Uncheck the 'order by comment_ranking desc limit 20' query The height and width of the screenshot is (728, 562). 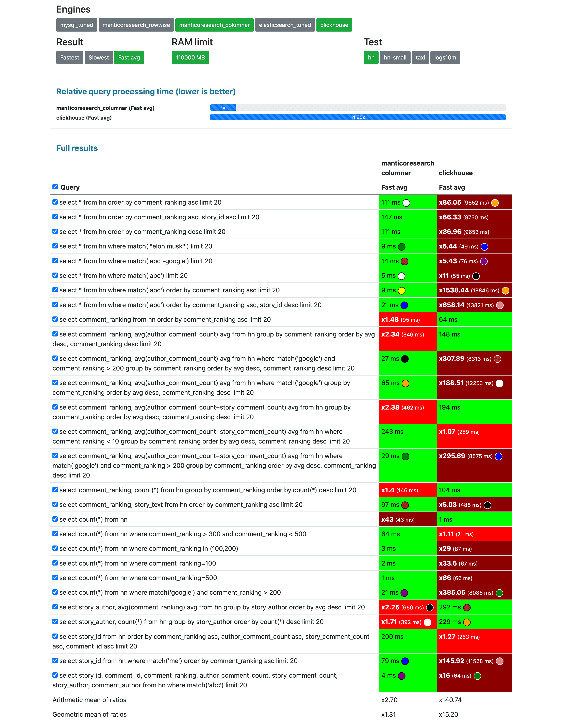[x=55, y=231]
